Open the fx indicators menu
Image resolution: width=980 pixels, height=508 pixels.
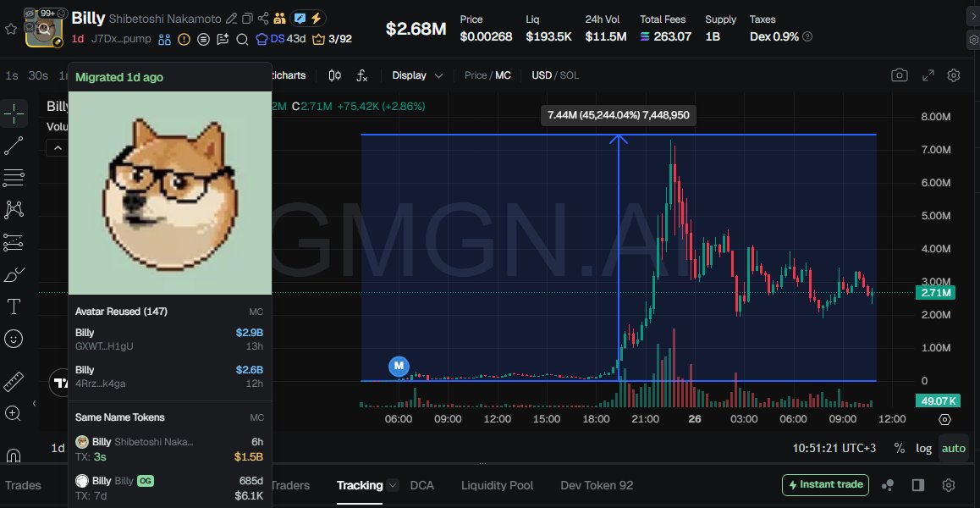pyautogui.click(x=362, y=75)
